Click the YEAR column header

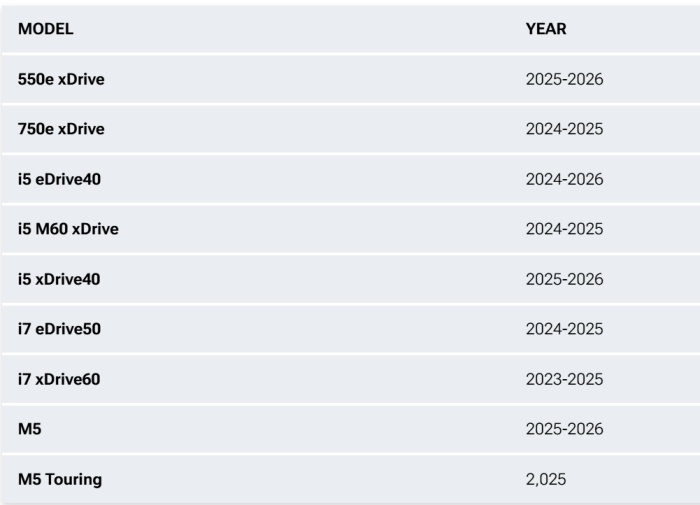pyautogui.click(x=546, y=29)
